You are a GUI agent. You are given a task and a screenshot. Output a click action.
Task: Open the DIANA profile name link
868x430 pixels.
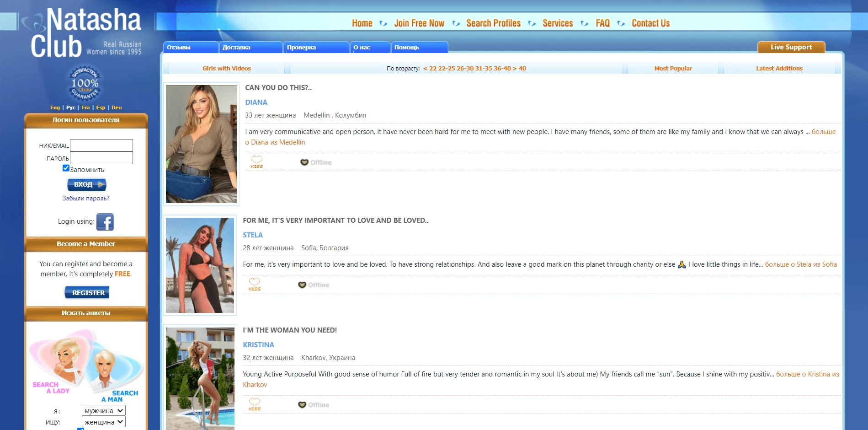click(256, 102)
